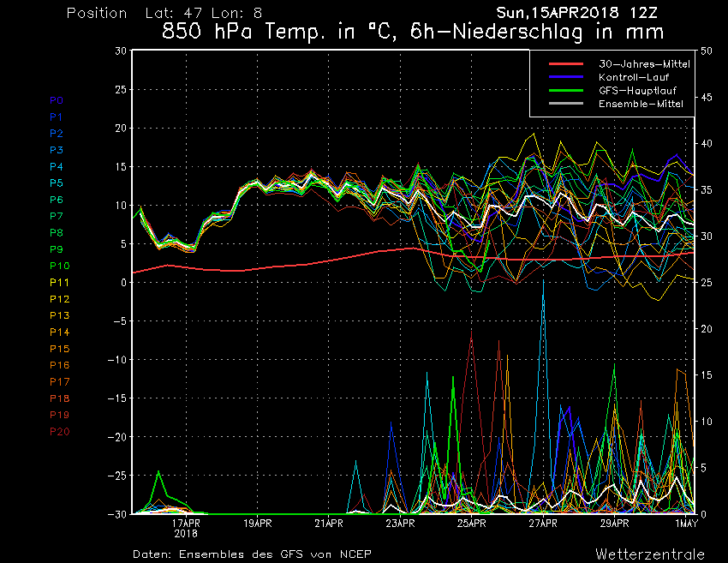Select the P12 yellow ensemble label
Screen dimensions: 728x563
(59, 299)
